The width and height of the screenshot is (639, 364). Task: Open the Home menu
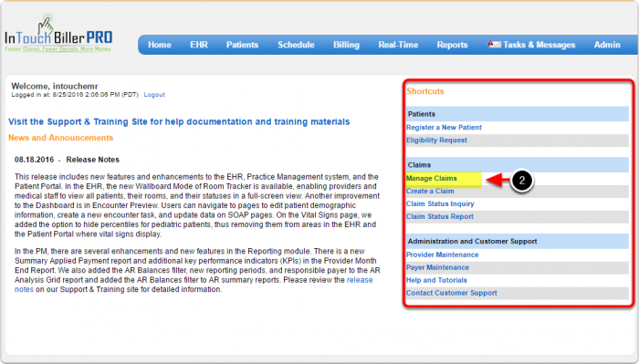160,45
